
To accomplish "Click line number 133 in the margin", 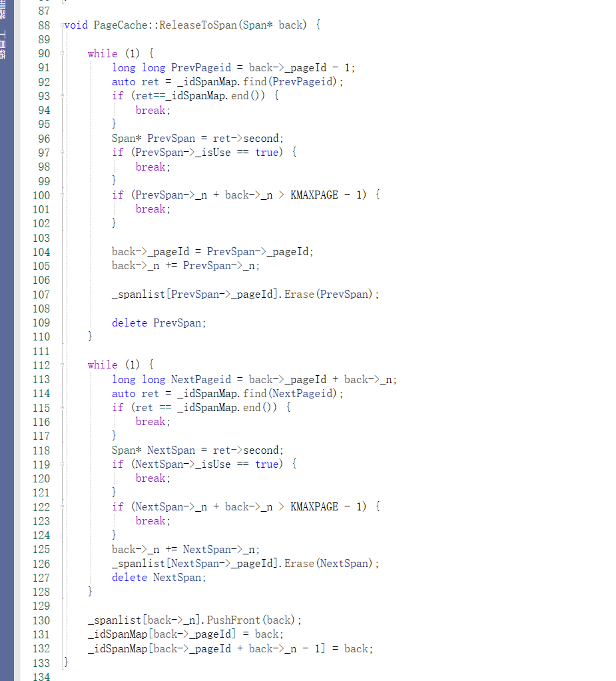I will pos(41,663).
